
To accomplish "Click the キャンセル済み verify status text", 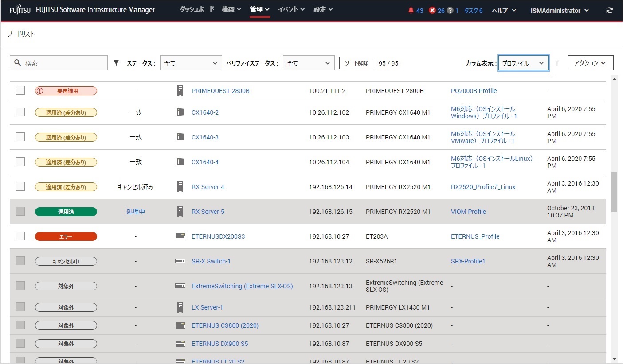I will [136, 187].
